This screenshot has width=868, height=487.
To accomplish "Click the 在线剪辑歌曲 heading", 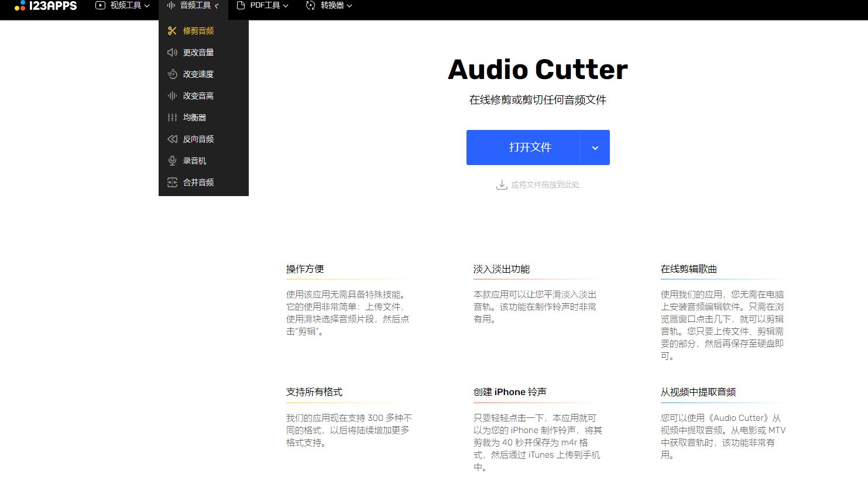I will click(x=689, y=269).
